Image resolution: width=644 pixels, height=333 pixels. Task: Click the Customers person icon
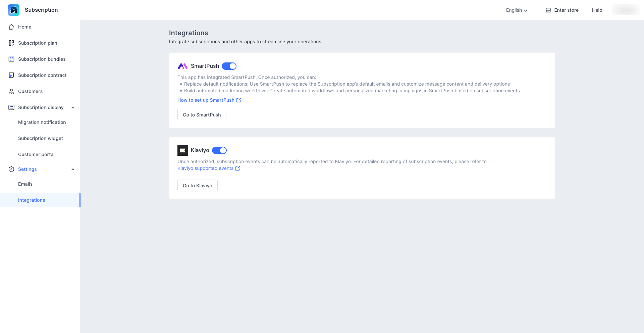click(11, 91)
